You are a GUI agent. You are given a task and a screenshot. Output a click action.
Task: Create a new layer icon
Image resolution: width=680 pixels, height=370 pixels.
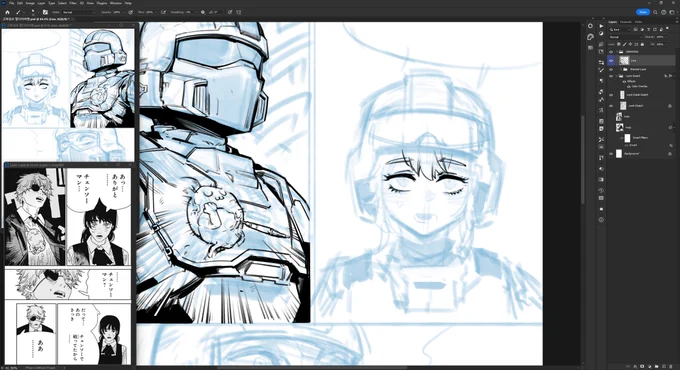664,367
